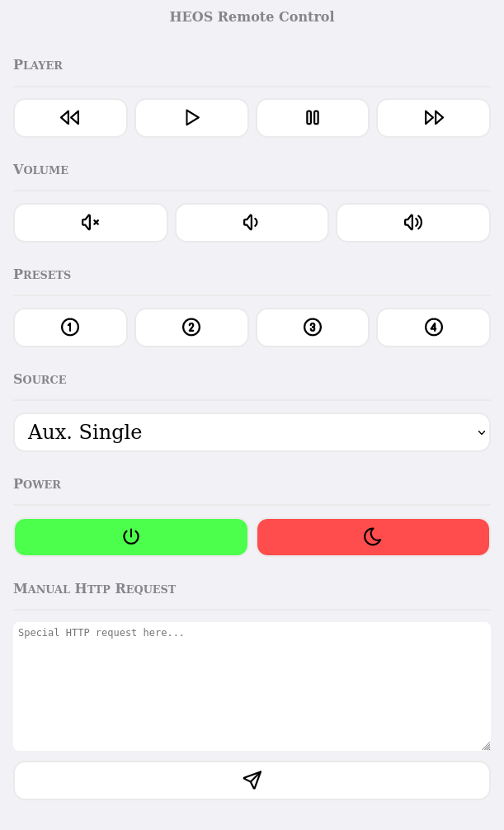Screen dimensions: 504x830
Task: Send HTTP request using the paper plane icon
Action: pyautogui.click(x=252, y=780)
